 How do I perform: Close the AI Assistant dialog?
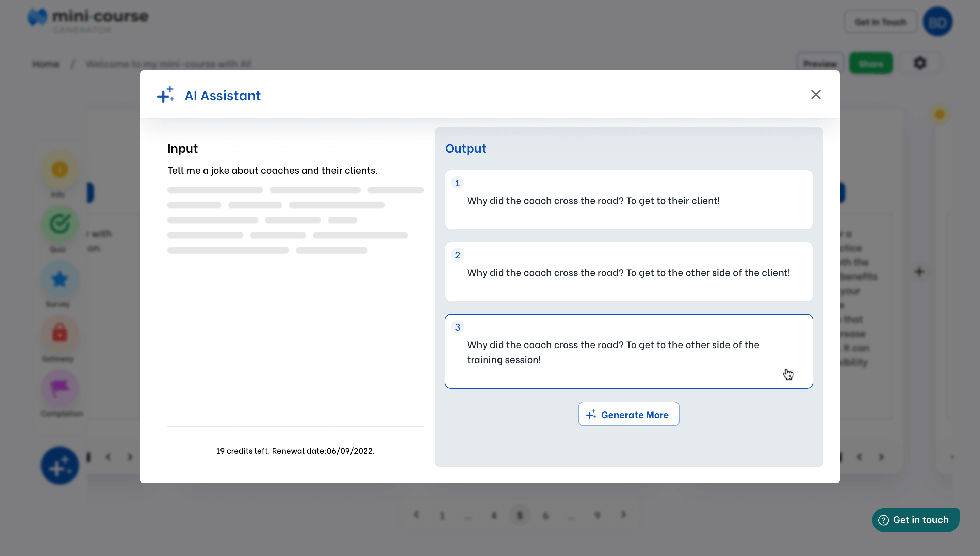coord(815,95)
